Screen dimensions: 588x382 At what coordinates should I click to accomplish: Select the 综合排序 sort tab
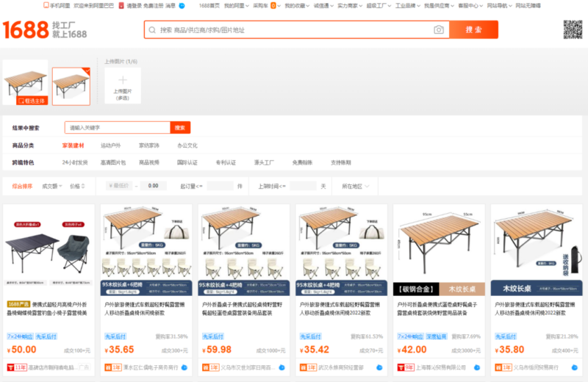tap(22, 186)
